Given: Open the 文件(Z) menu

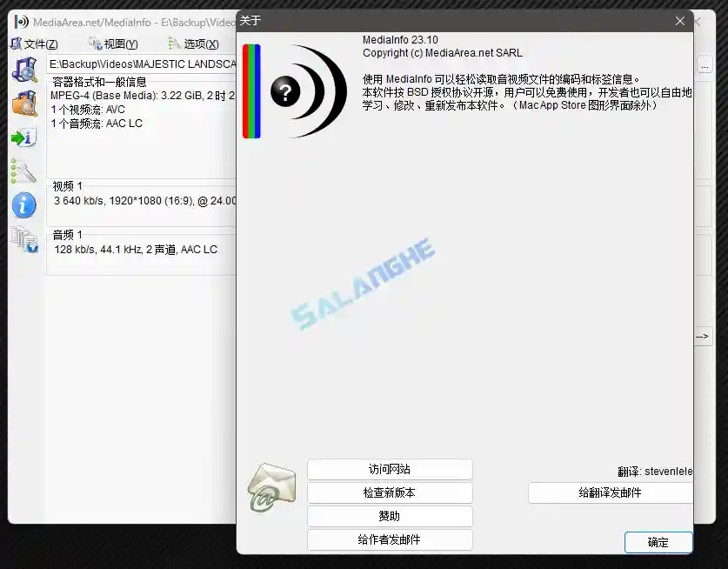Looking at the screenshot, I should coord(40,43).
